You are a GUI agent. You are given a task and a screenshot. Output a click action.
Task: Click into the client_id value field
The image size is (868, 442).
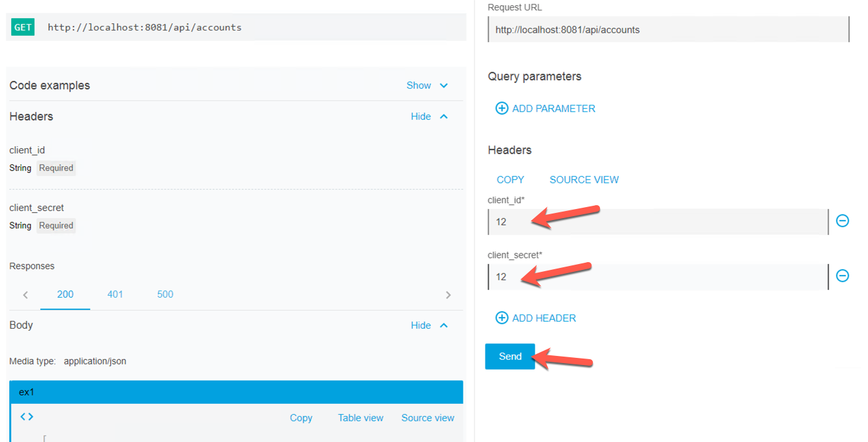tap(658, 222)
